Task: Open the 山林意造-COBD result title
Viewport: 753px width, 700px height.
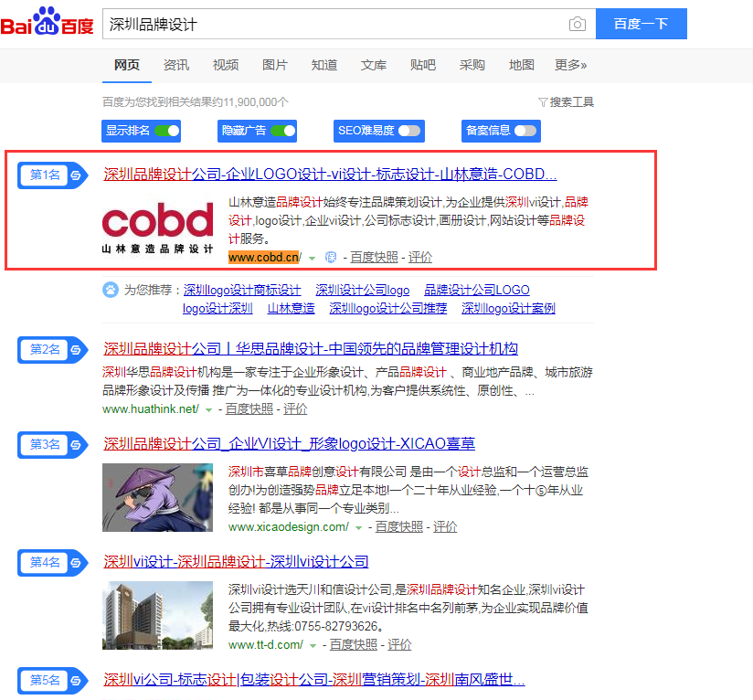Action: click(x=330, y=174)
